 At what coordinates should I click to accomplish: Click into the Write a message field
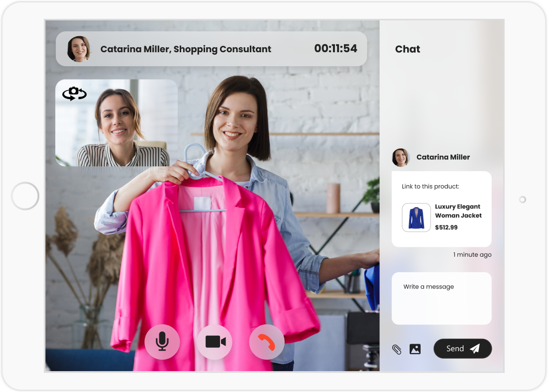(441, 298)
